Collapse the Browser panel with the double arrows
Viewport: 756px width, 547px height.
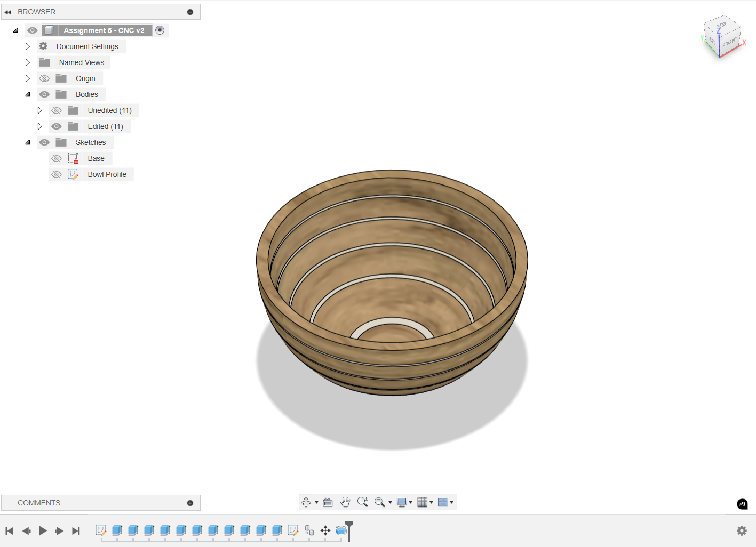(x=7, y=11)
